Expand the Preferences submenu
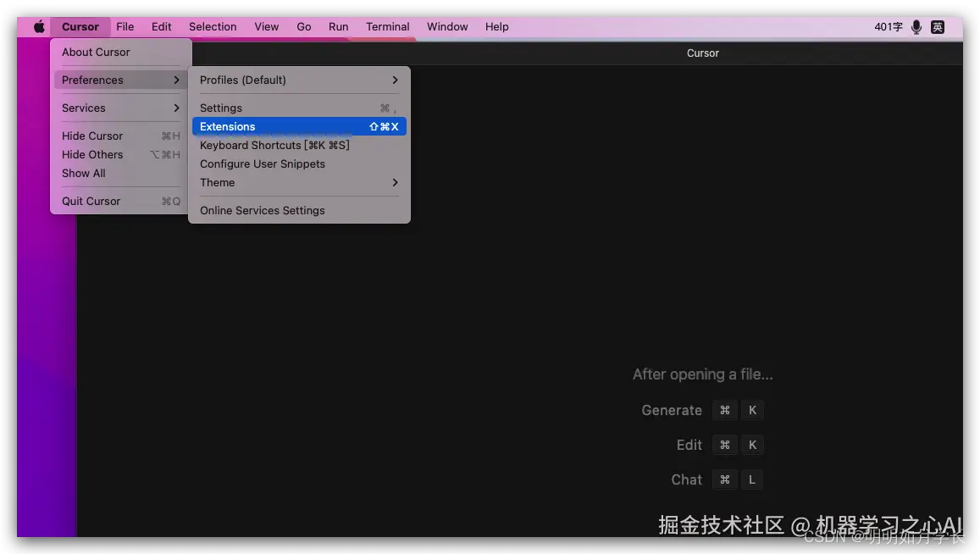The width and height of the screenshot is (980, 554). coord(120,80)
